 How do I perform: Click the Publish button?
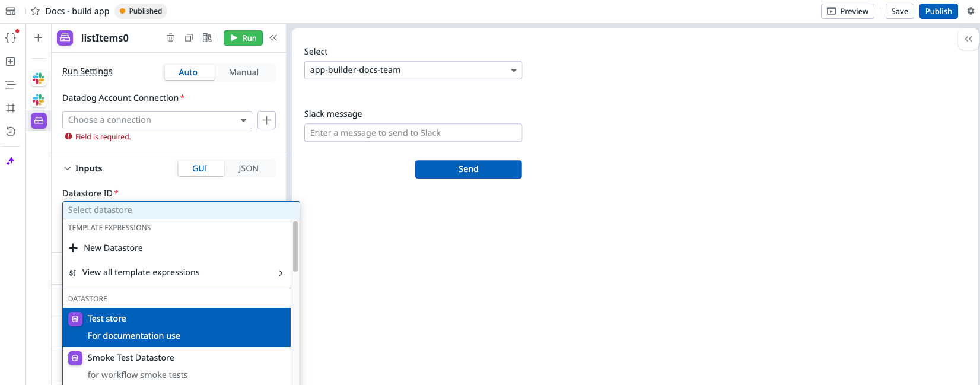click(938, 11)
